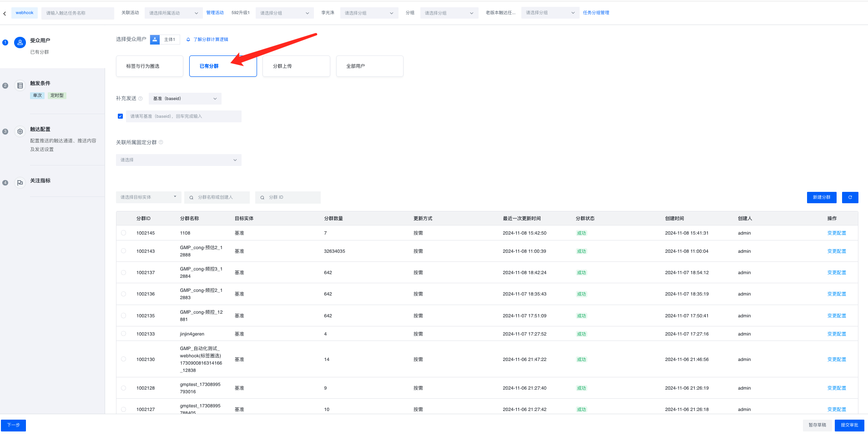Click the trigger conditions list step icon

coord(20,85)
